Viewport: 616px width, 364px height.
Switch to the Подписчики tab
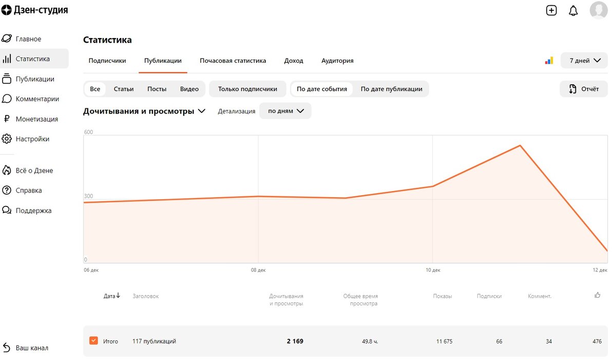pos(107,61)
